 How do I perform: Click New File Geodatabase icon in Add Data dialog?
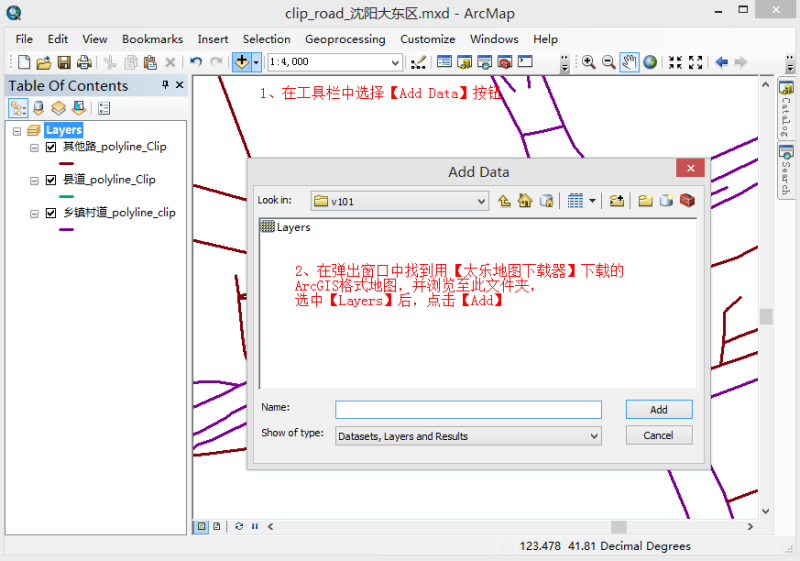(x=666, y=201)
